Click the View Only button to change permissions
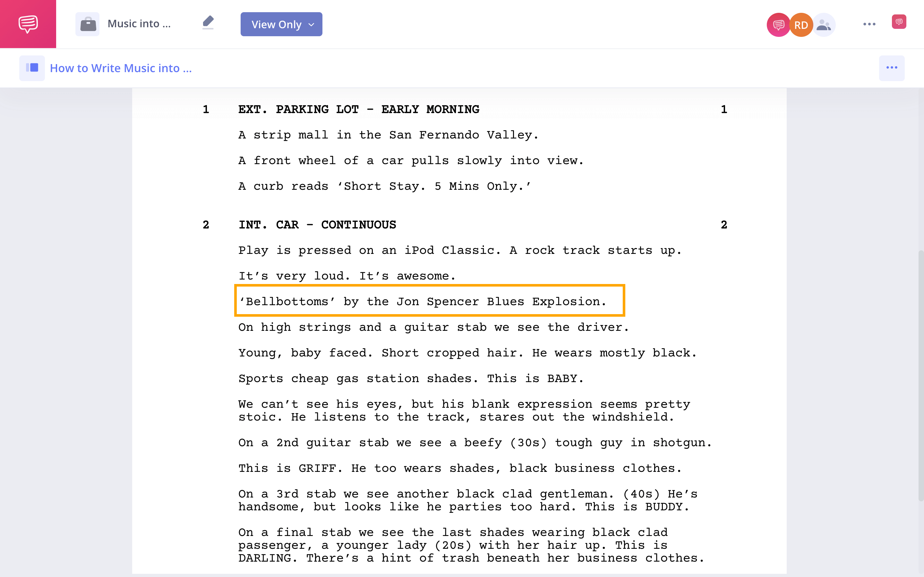This screenshot has height=577, width=924. (281, 25)
